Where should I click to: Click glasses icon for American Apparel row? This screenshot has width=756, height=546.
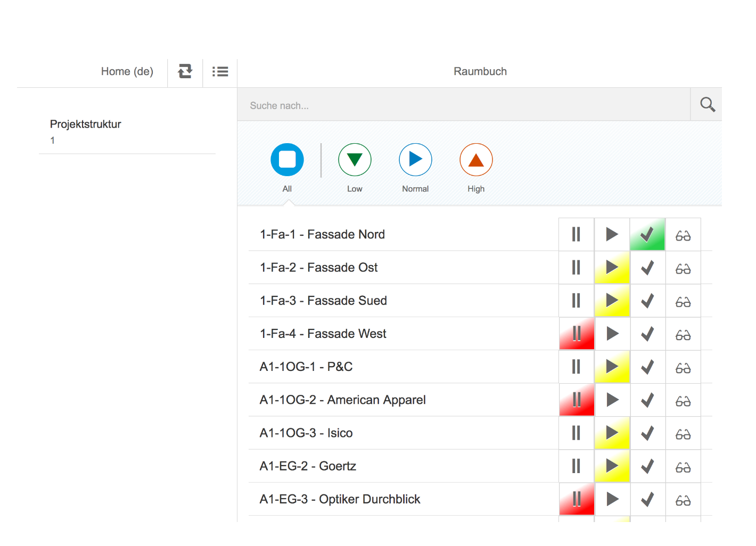[x=683, y=400]
